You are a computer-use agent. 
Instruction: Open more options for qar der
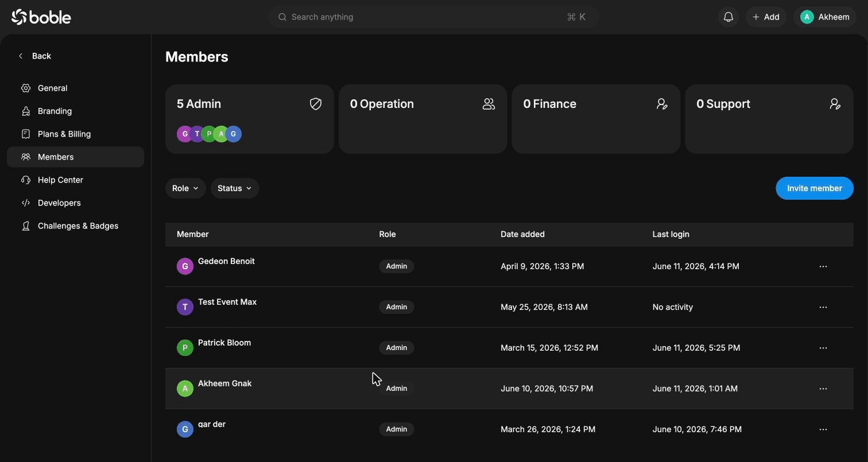pyautogui.click(x=823, y=429)
